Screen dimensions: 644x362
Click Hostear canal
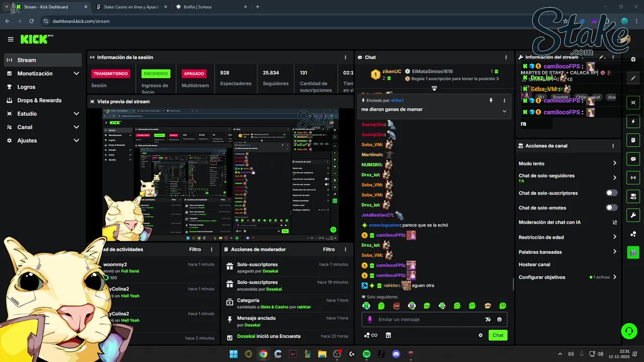coord(534,264)
